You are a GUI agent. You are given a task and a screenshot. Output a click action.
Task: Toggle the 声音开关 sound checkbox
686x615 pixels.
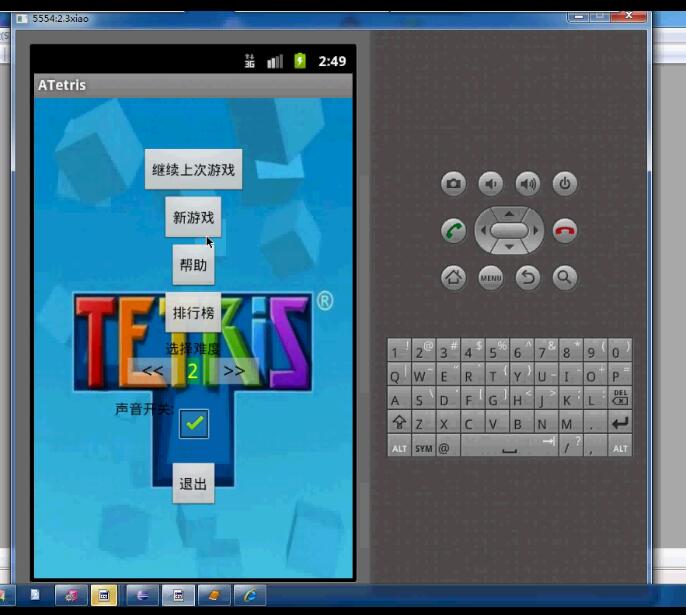pyautogui.click(x=194, y=423)
